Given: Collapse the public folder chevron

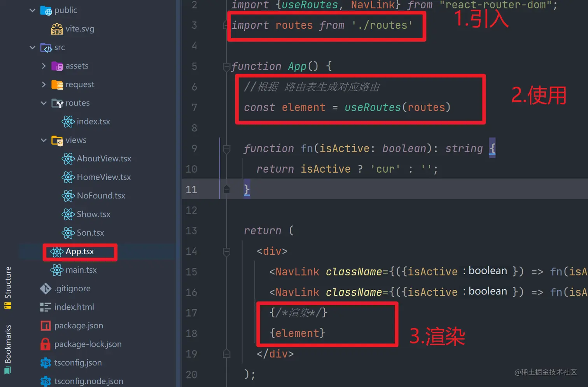Looking at the screenshot, I should pos(33,11).
